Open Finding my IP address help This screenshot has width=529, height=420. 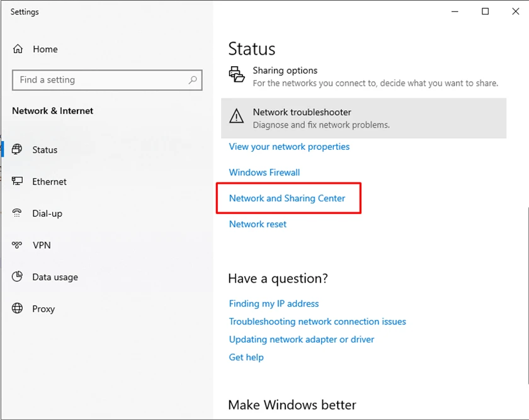(x=273, y=304)
